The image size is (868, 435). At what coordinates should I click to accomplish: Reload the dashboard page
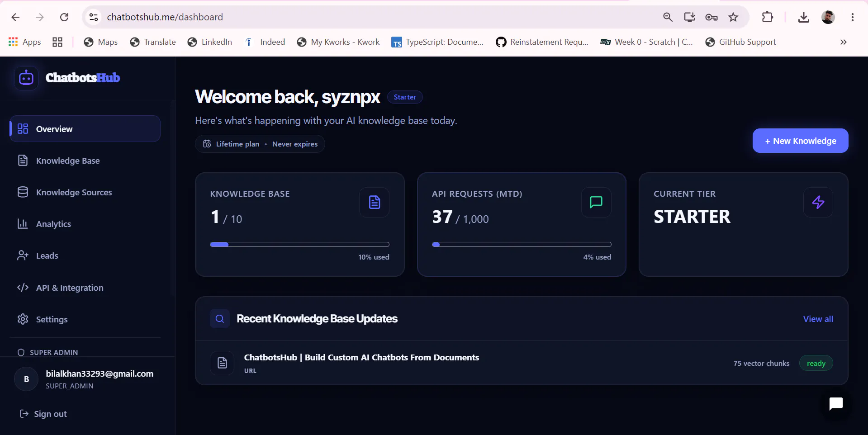(64, 17)
